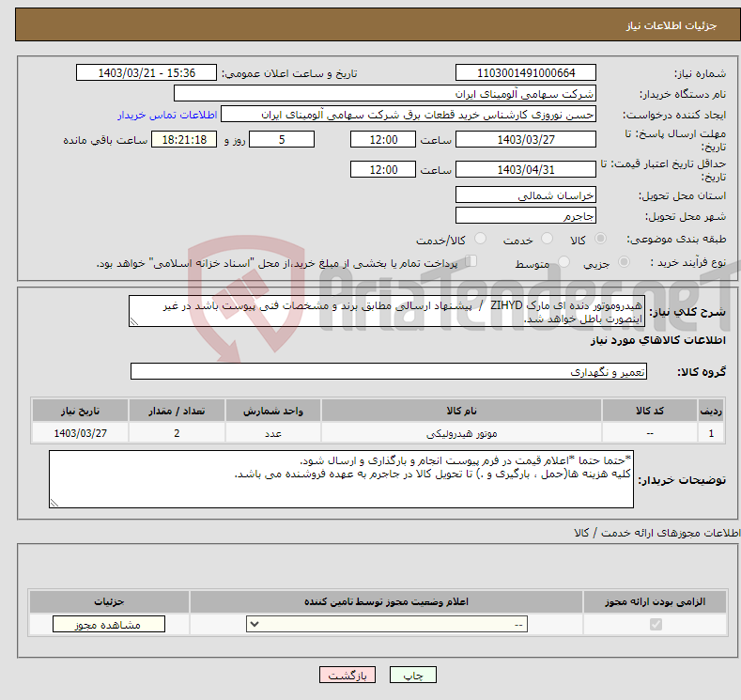This screenshot has height=700, width=741.
Task: Click the response deadline date 1403/03/27 field
Action: pyautogui.click(x=526, y=139)
